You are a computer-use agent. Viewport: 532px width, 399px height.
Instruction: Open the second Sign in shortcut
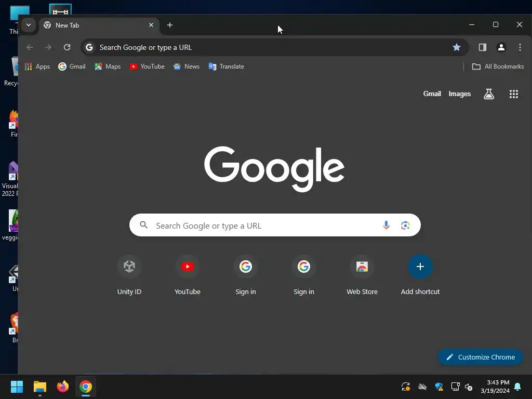[304, 275]
